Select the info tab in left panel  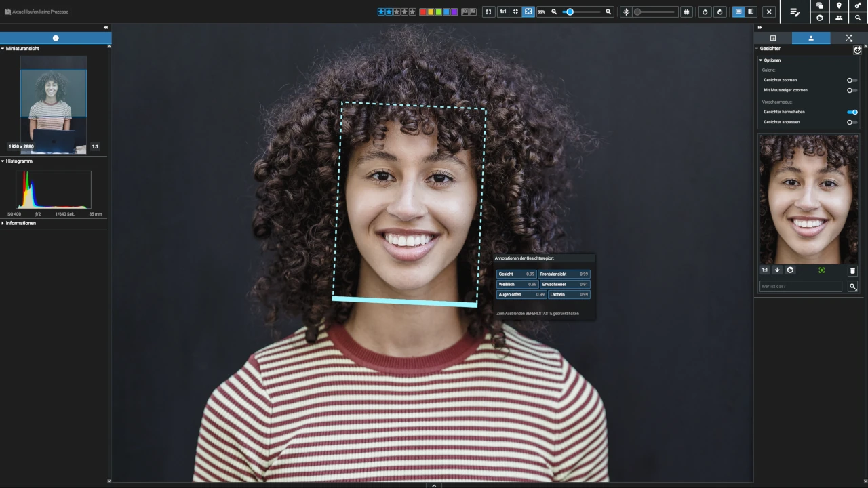[56, 38]
